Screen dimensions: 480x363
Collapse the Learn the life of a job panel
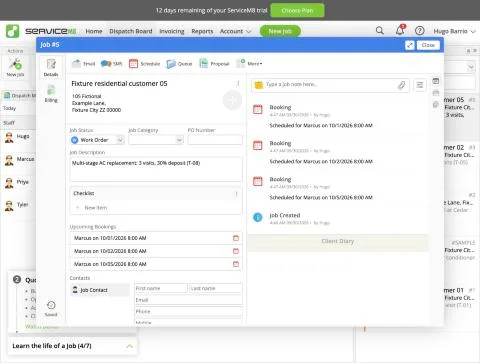pos(130,346)
